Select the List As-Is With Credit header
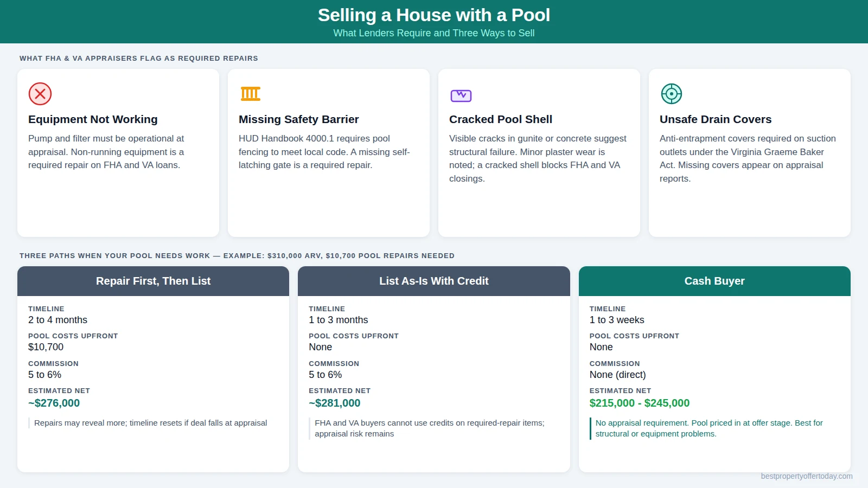868x488 pixels. 434,281
